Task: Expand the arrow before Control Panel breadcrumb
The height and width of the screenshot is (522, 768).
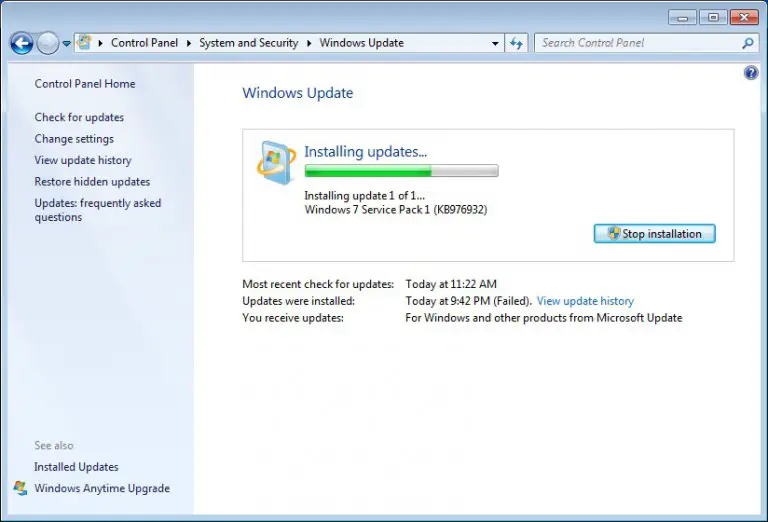Action: pos(100,43)
